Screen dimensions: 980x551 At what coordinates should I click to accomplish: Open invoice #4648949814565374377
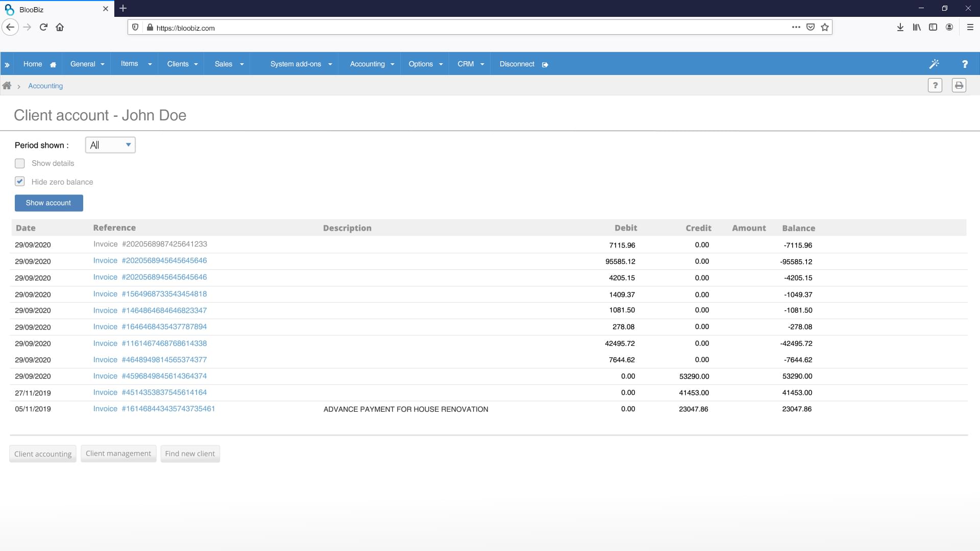click(150, 360)
